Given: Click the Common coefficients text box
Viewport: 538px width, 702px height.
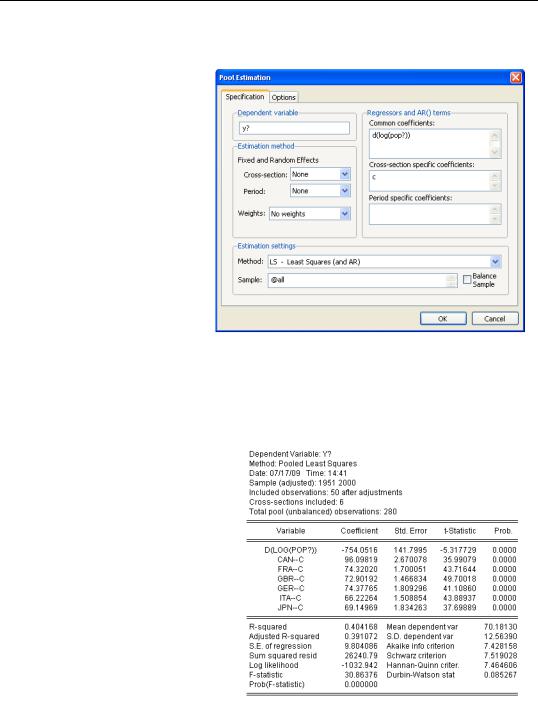Looking at the screenshot, I should (x=435, y=143).
